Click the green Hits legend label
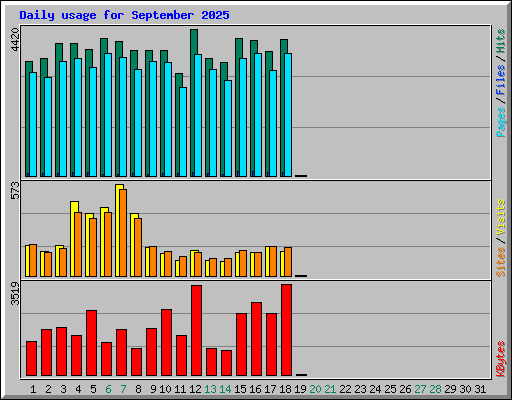512x400 pixels. [501, 41]
